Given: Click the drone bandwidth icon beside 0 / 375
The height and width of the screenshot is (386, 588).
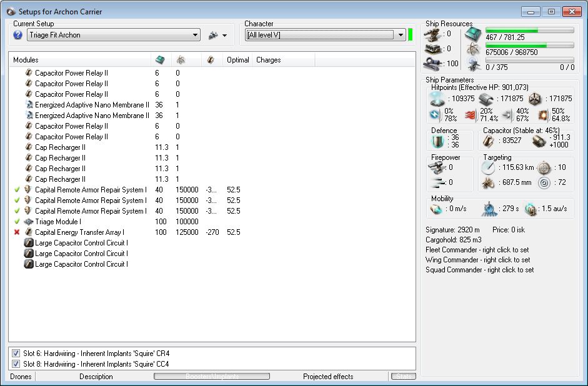Looking at the screenshot, I should click(474, 64).
